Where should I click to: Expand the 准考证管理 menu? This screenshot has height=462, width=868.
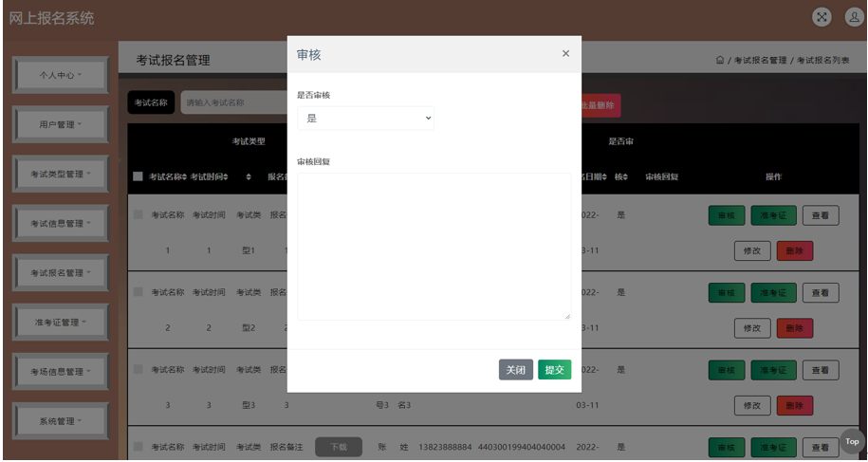pos(61,322)
